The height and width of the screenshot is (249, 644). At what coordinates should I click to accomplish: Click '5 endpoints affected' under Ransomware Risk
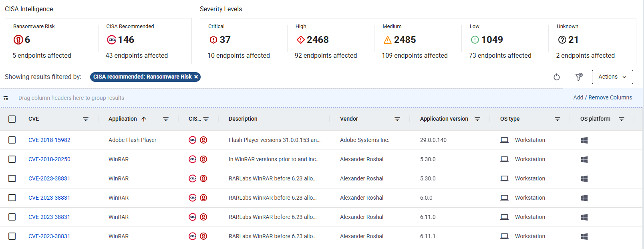click(42, 55)
